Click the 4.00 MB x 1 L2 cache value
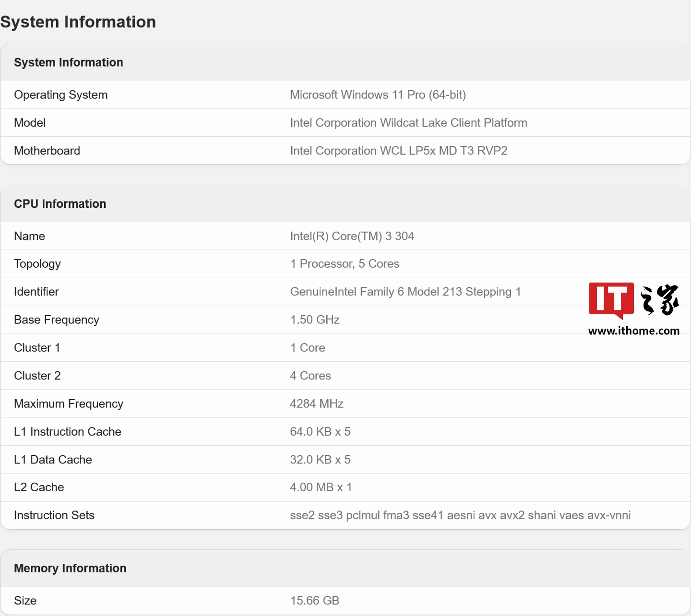691x616 pixels. click(x=321, y=487)
